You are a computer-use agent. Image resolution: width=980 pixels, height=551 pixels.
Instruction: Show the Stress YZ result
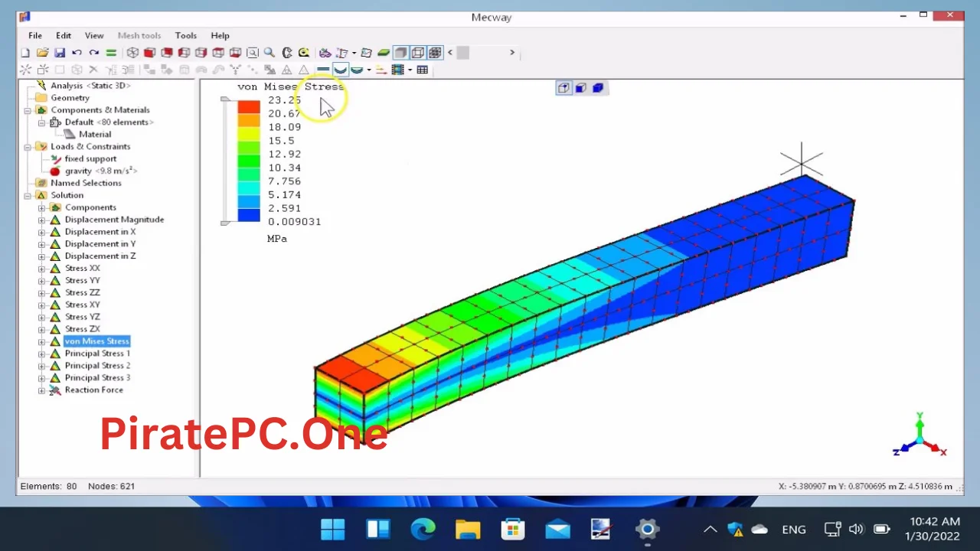[x=82, y=317]
